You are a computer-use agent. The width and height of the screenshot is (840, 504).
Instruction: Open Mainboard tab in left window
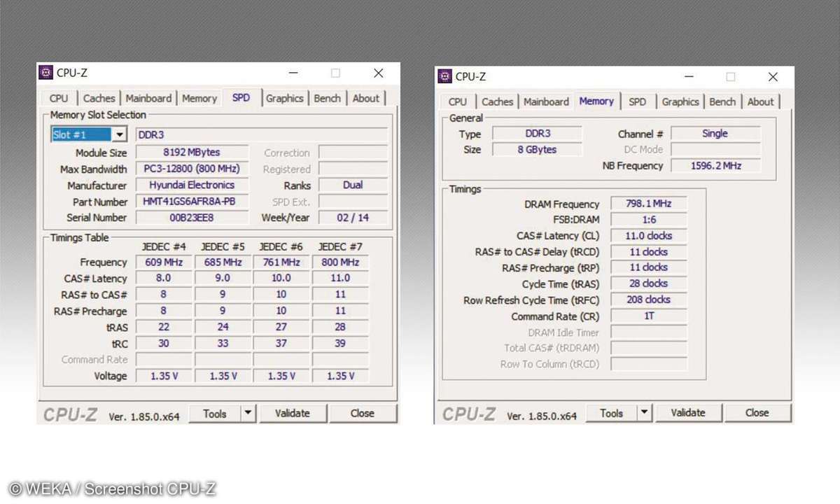pos(148,99)
